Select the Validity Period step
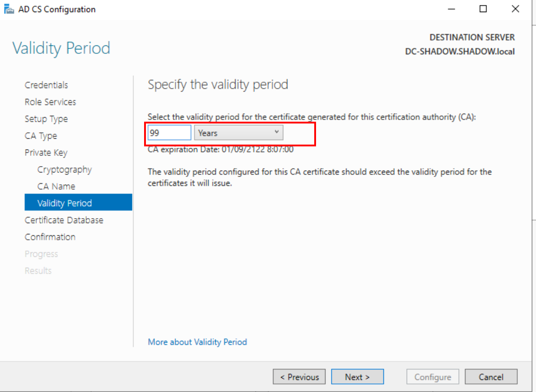 pos(65,203)
